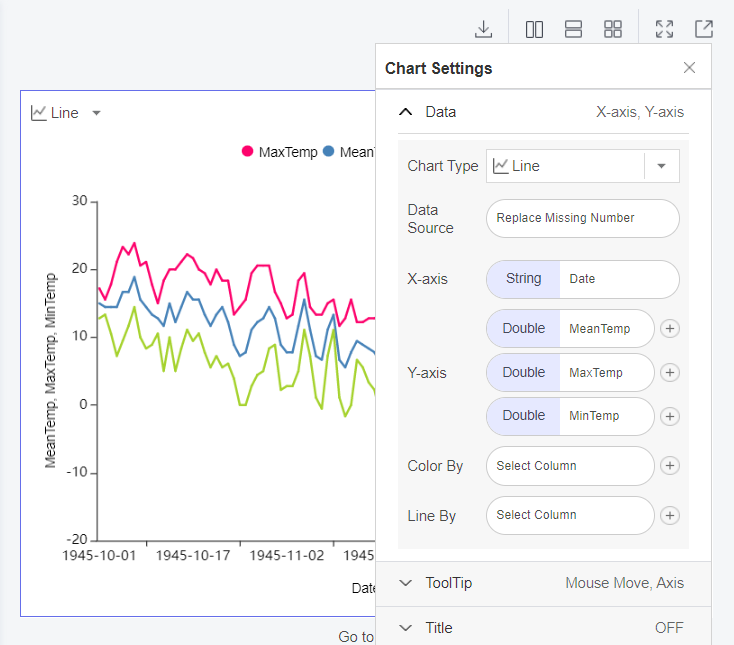Click the line chart icon in chart header

pos(38,113)
